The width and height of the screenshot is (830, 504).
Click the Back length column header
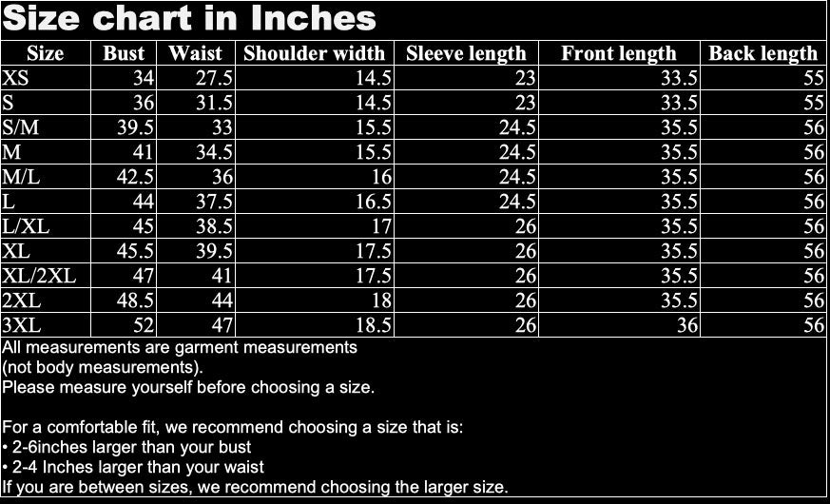(x=763, y=53)
